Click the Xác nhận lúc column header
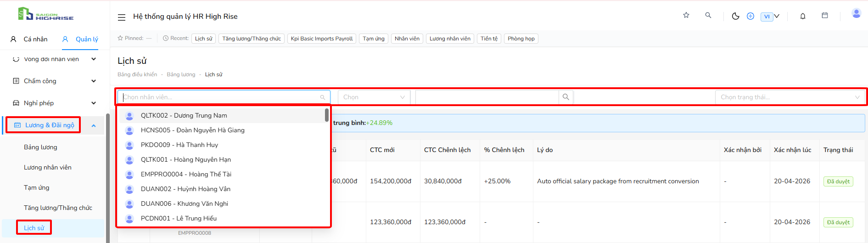This screenshot has height=243, width=868. coord(793,150)
